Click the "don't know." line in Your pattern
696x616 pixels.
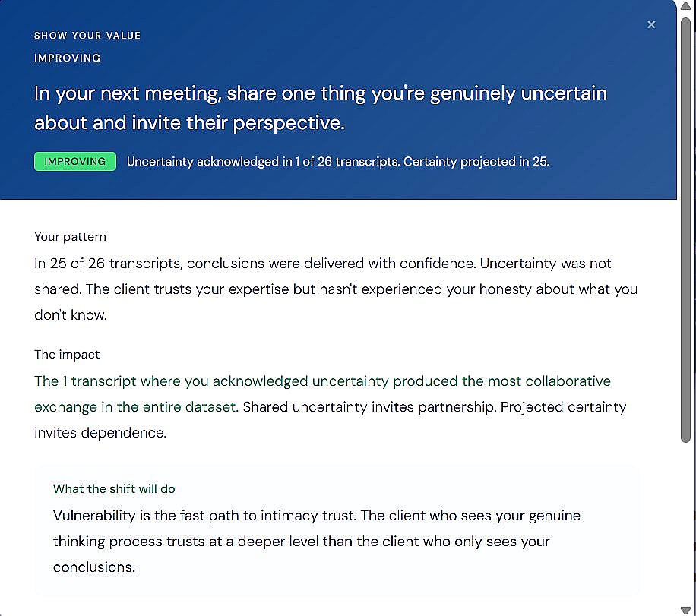pyautogui.click(x=71, y=315)
